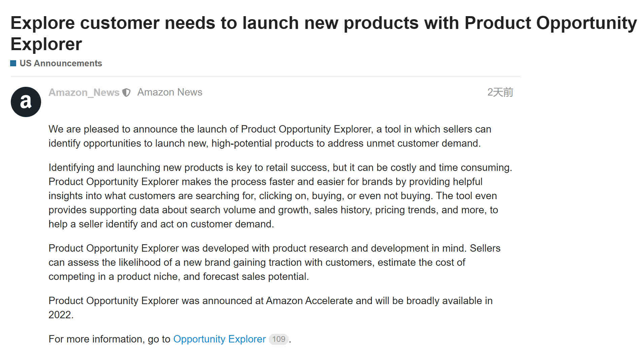Screen dimensions: 644x362
Task: Click the blue category square before US Announcements
Action: point(13,63)
